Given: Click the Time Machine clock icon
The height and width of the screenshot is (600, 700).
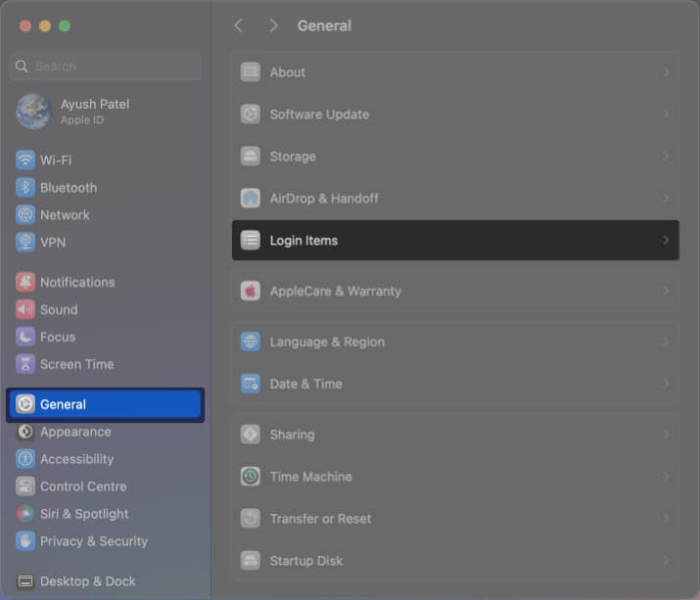Looking at the screenshot, I should click(251, 477).
